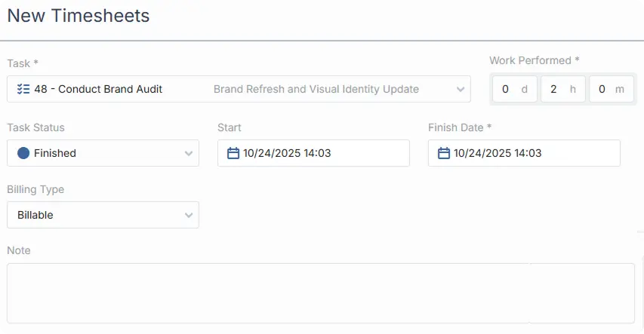Click the 'Billable' billing type text

(x=35, y=215)
